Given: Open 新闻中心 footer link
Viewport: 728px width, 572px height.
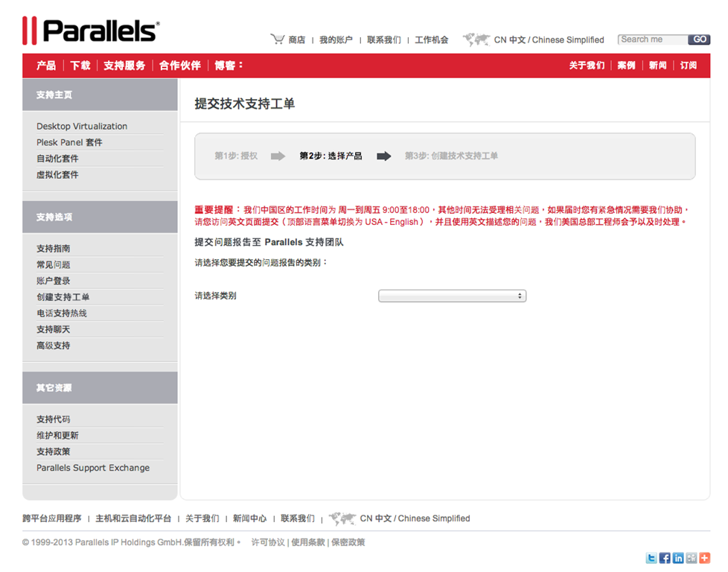Looking at the screenshot, I should click(250, 518).
